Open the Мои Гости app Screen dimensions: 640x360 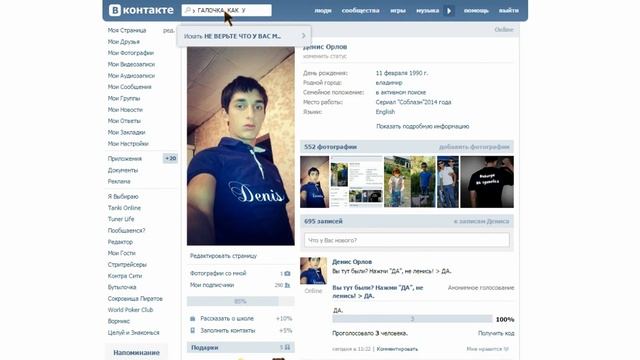pyautogui.click(x=121, y=253)
